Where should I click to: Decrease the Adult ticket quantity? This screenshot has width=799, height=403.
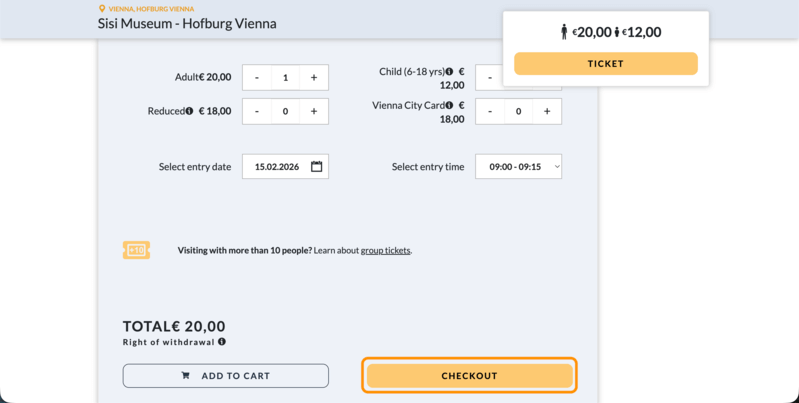[257, 78]
